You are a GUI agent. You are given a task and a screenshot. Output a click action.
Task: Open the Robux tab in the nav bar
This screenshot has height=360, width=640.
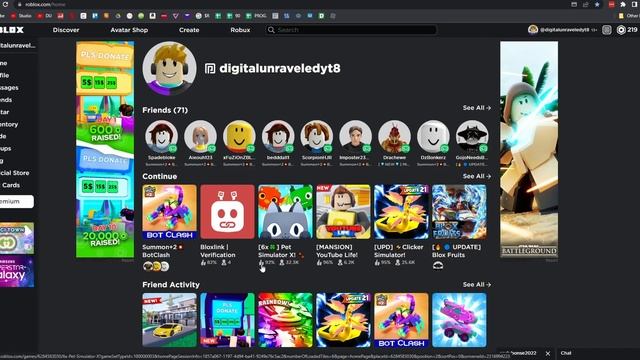click(240, 30)
